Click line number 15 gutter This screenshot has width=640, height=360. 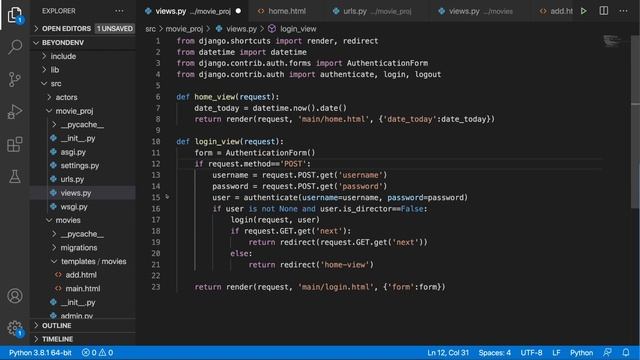[x=156, y=198]
